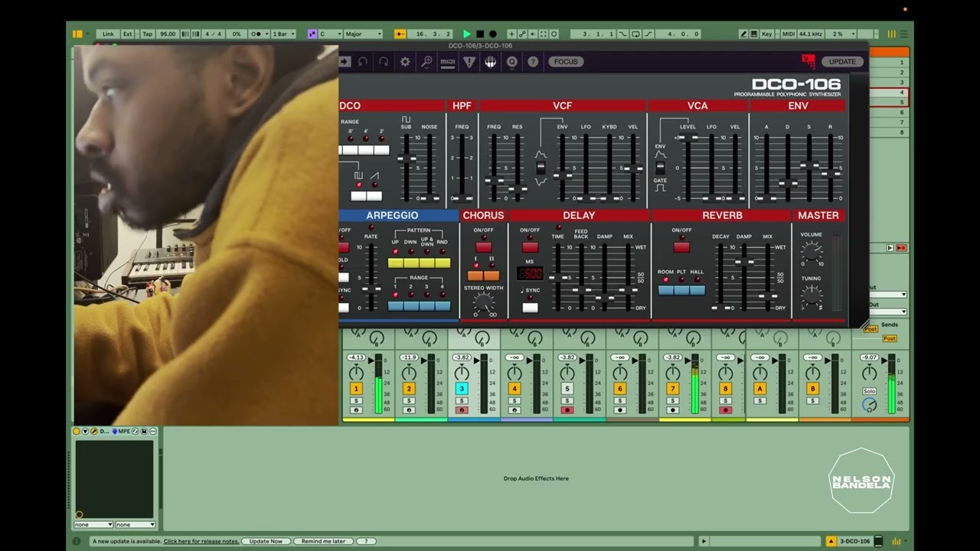Open the 1 Bar quantization dropdown

pos(284,34)
